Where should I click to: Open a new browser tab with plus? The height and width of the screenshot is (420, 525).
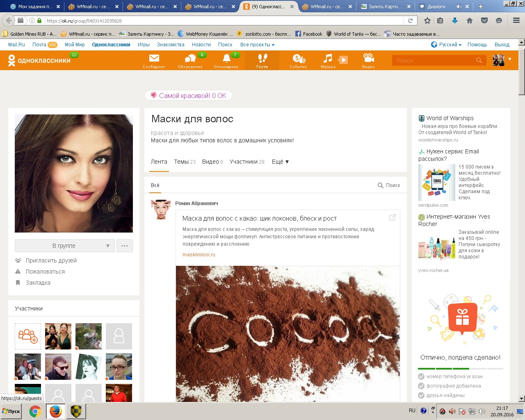481,7
